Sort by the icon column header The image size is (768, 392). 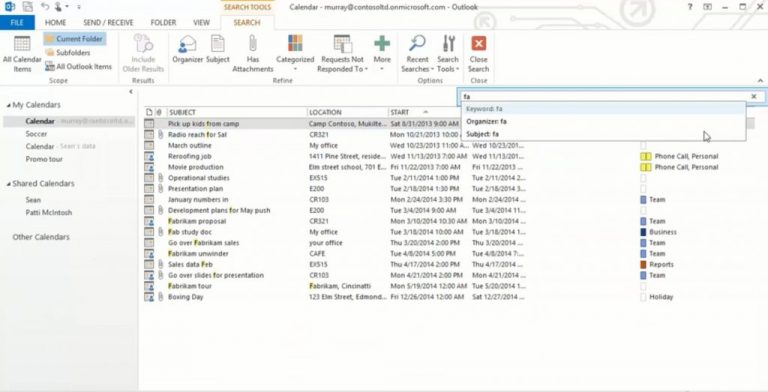(x=149, y=112)
